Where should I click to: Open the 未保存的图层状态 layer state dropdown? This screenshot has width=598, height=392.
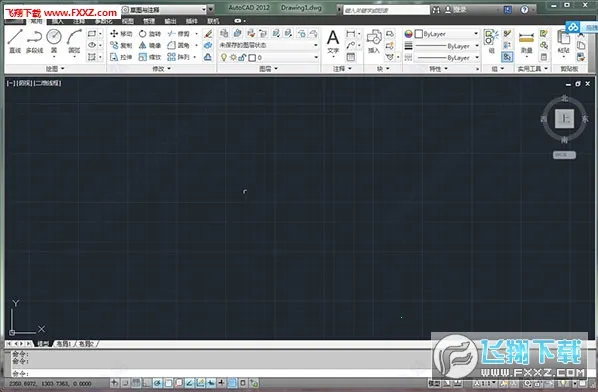click(x=268, y=45)
